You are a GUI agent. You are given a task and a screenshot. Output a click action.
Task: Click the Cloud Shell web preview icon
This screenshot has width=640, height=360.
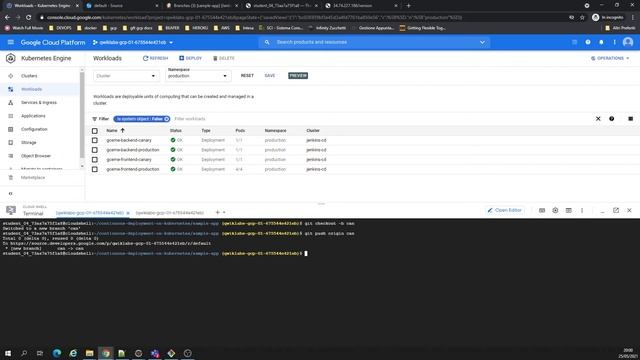(569, 210)
